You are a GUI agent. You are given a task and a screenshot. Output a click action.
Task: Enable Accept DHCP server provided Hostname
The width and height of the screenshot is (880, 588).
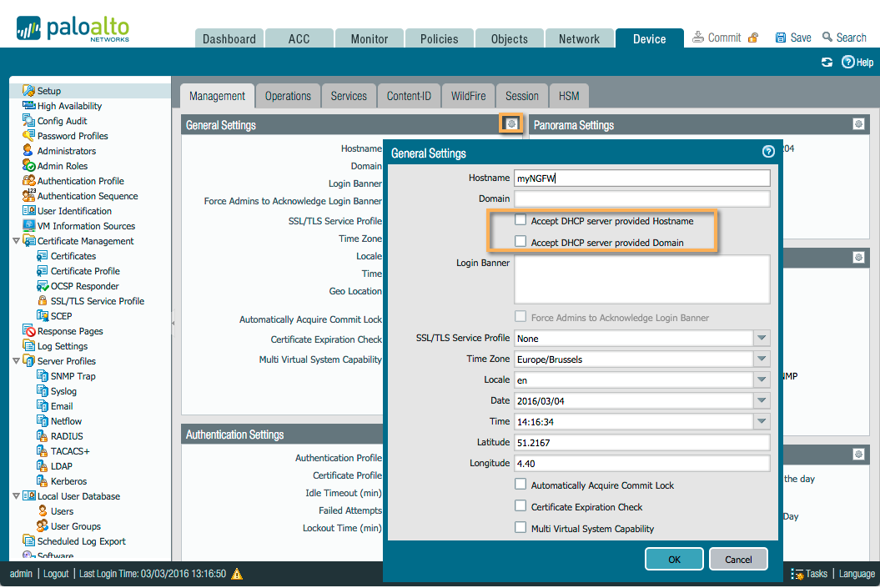[520, 220]
